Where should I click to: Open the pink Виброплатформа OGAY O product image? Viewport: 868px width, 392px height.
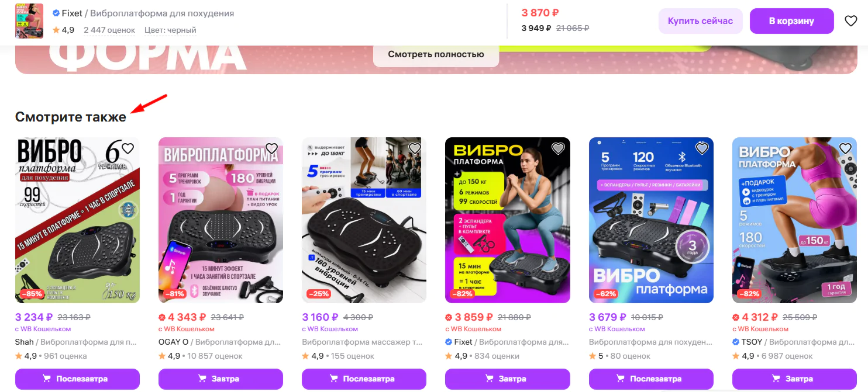pos(221,220)
